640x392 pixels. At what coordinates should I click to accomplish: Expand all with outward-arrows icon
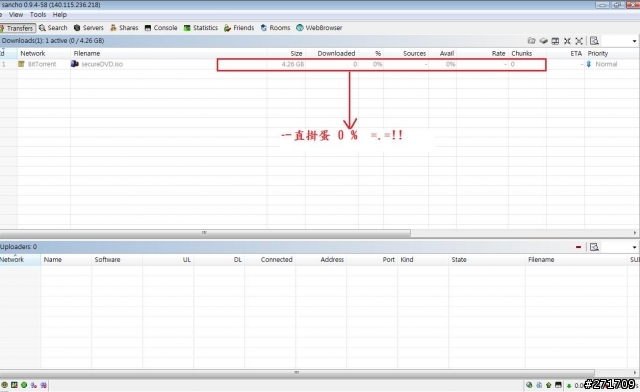[579, 41]
